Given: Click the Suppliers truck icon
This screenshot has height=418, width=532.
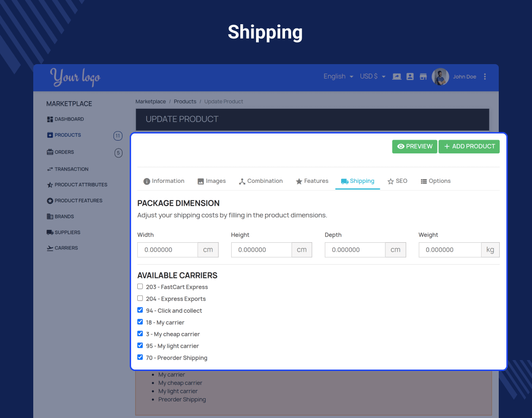Looking at the screenshot, I should (x=50, y=232).
